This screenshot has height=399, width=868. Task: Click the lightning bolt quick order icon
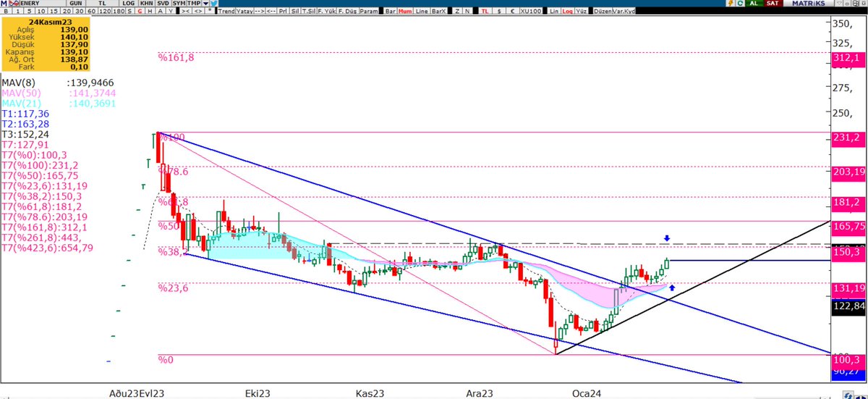[731, 4]
